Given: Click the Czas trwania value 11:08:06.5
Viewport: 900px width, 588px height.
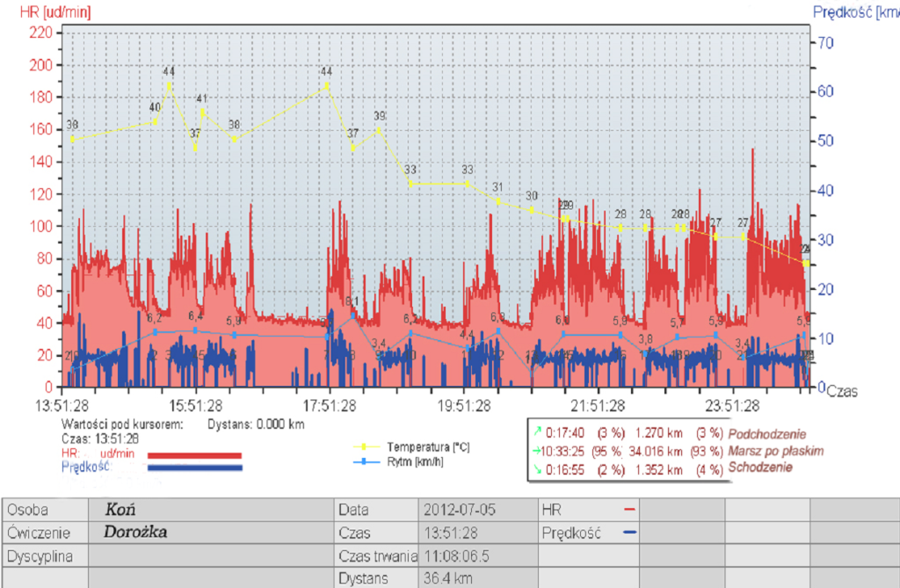Looking at the screenshot, I should click(x=455, y=555).
